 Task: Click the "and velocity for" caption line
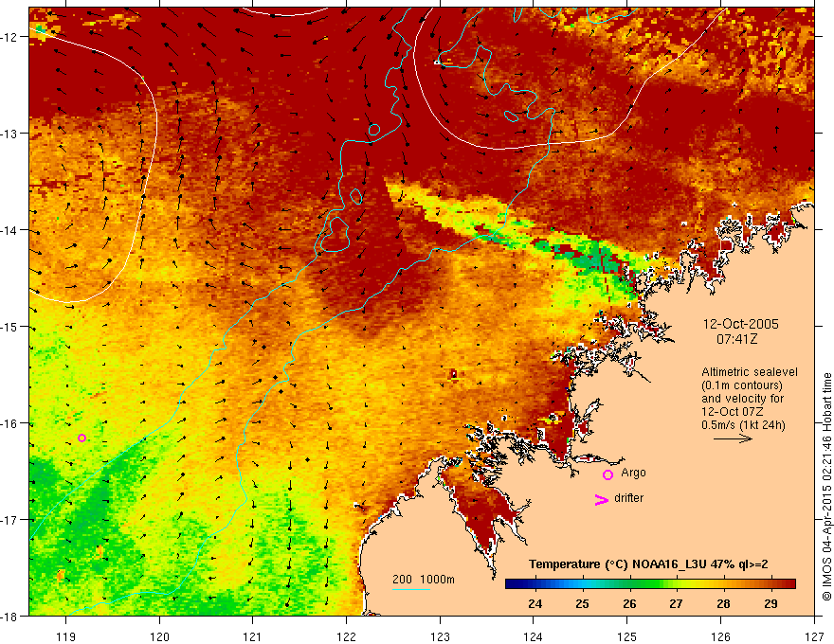pyautogui.click(x=742, y=399)
